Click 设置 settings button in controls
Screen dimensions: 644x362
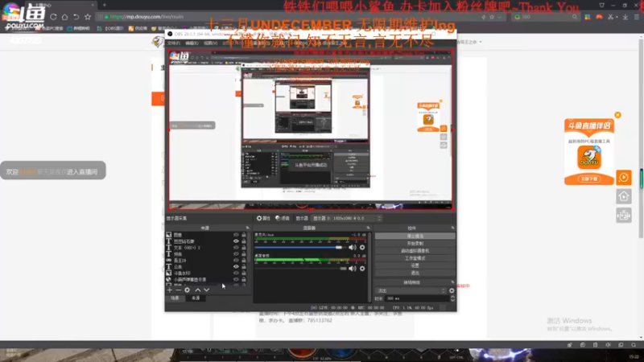[415, 265]
